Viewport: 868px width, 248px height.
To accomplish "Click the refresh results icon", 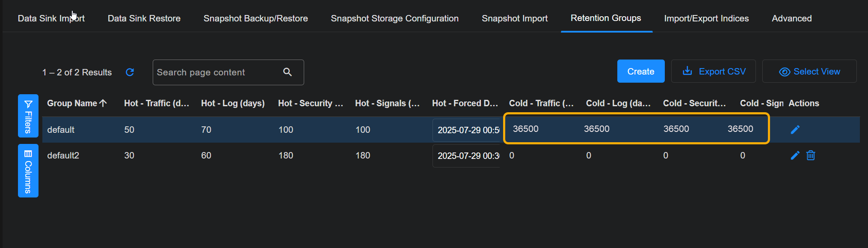I will (x=130, y=72).
